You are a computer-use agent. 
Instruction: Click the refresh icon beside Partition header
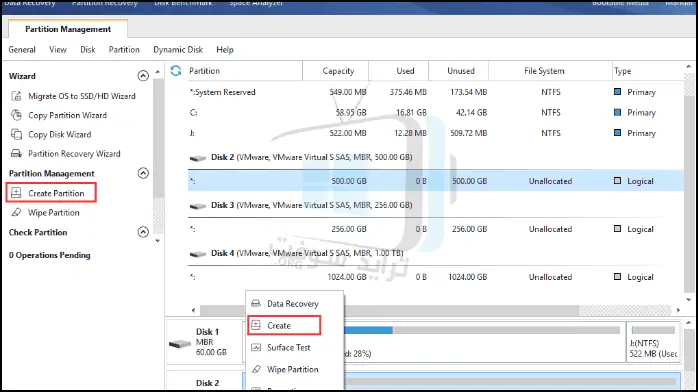tap(176, 70)
